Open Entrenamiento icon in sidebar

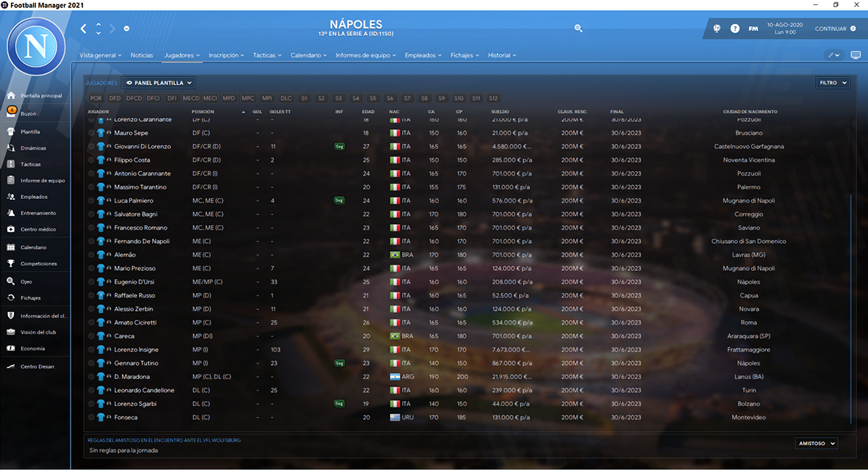coord(10,213)
